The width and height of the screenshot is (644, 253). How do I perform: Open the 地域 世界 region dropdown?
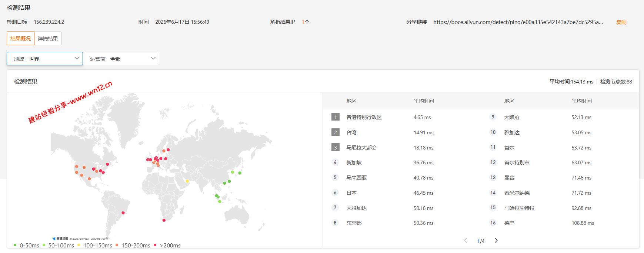click(45, 59)
